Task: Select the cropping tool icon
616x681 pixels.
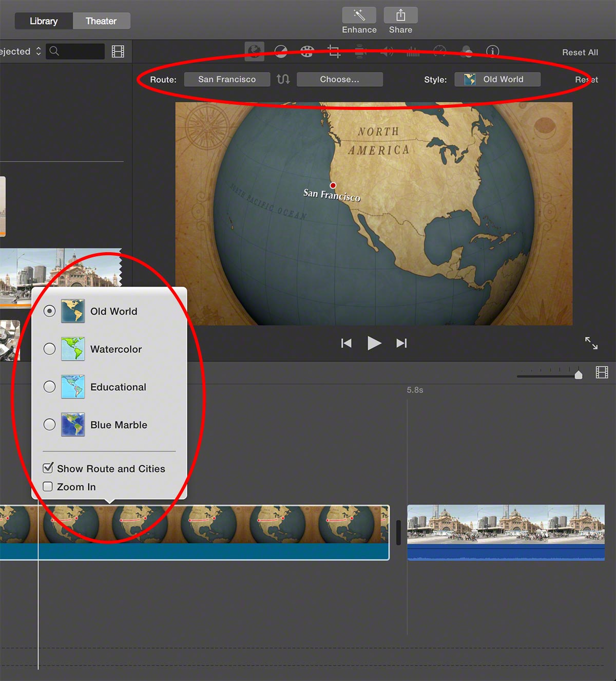Action: (334, 51)
